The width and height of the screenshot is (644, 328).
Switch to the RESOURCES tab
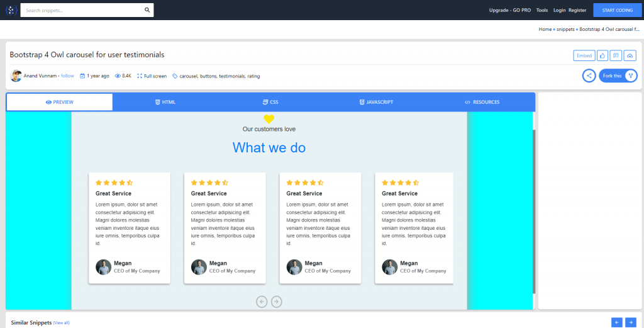[482, 102]
